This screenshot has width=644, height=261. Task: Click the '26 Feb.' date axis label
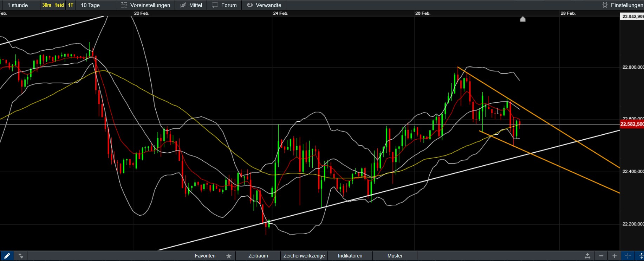click(423, 13)
